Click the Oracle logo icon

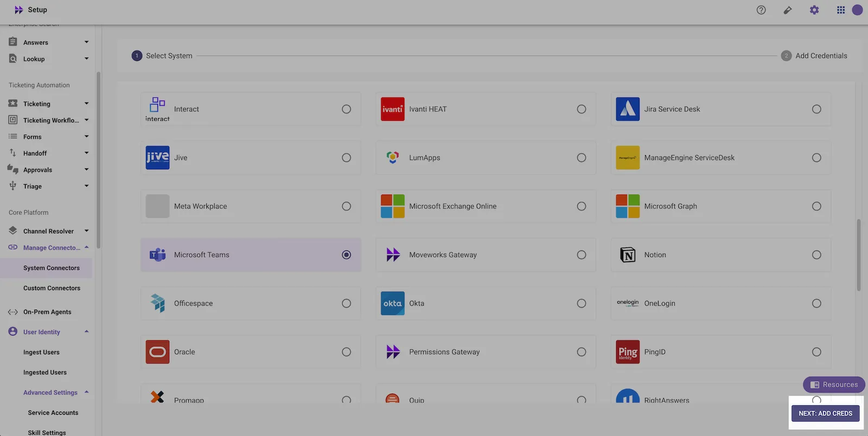click(x=158, y=352)
